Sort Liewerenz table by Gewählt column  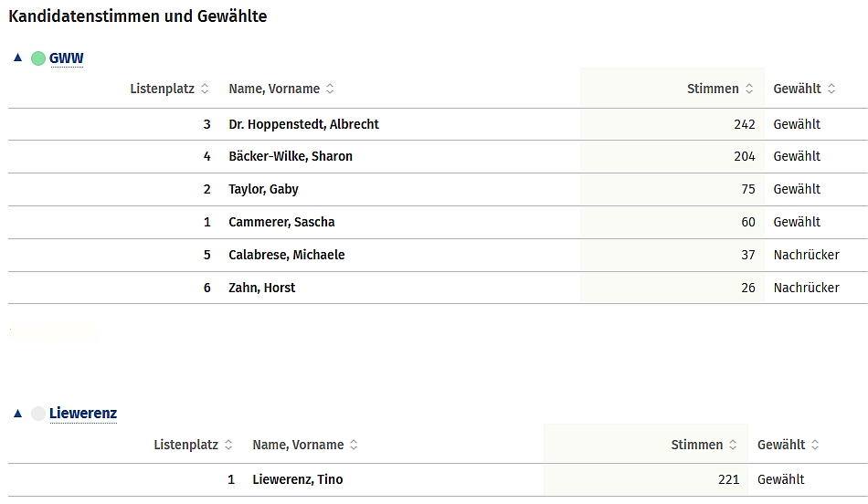[788, 445]
